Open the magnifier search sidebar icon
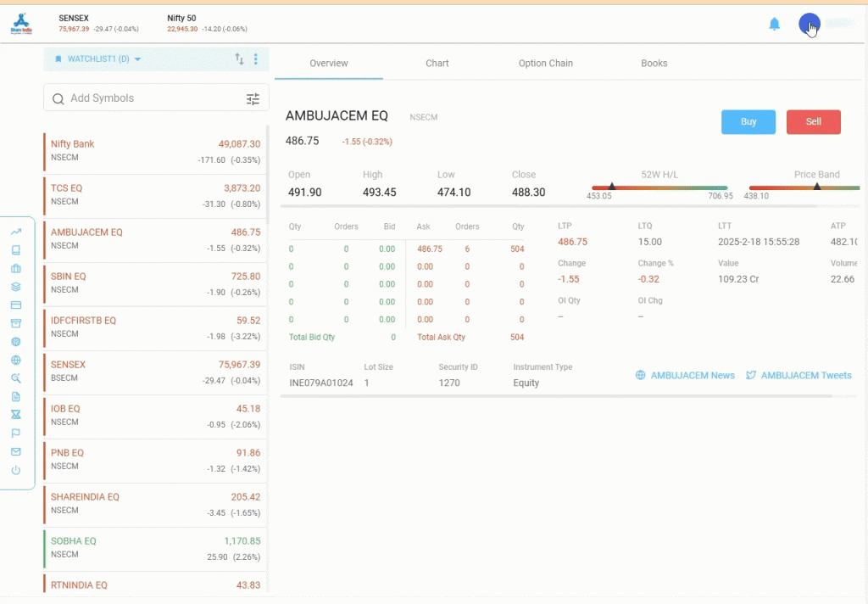 (x=16, y=378)
